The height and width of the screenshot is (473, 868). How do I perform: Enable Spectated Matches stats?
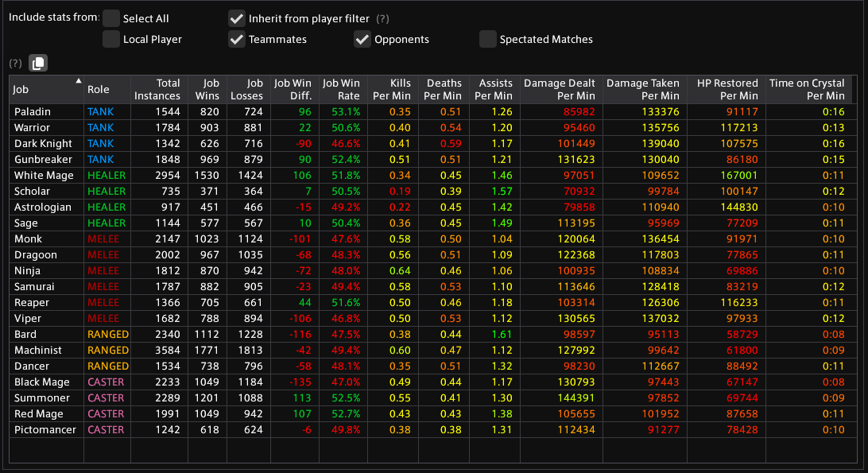(x=488, y=39)
